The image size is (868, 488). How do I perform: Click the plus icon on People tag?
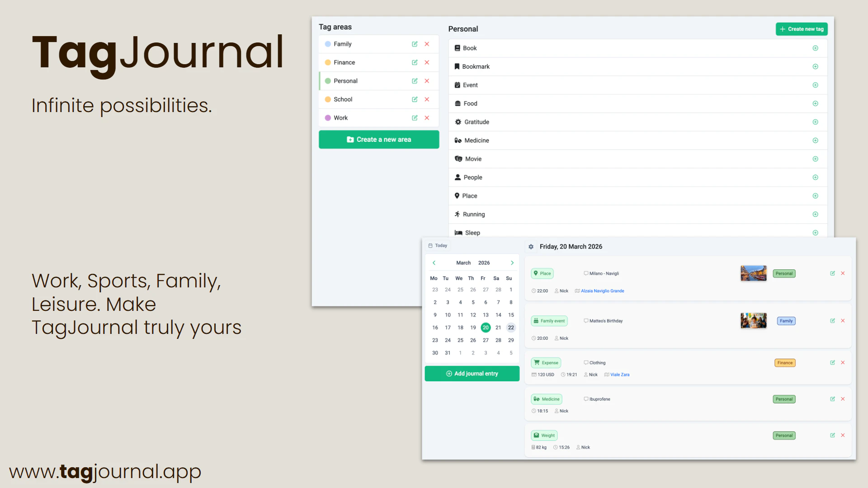[x=815, y=178]
